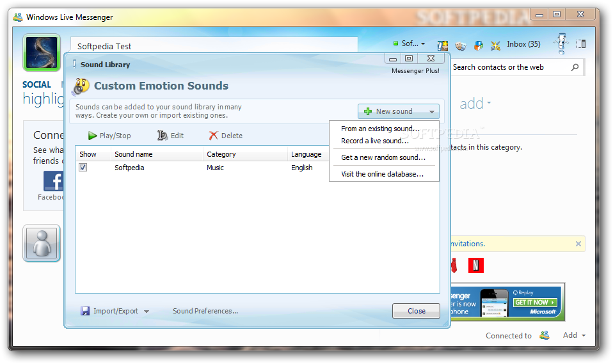Click the Close button in Sound Library
The image size is (613, 364).
(x=416, y=311)
